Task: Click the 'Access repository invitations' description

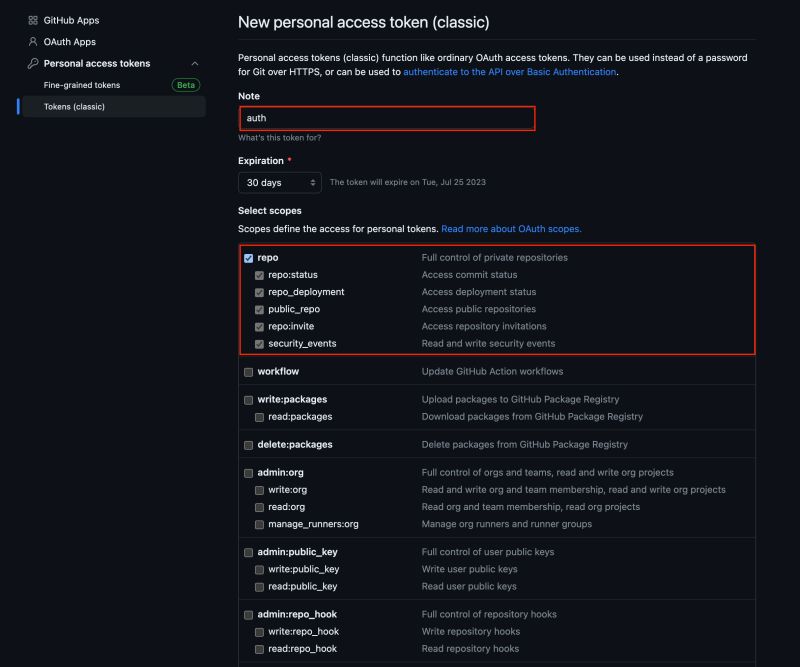Action: pyautogui.click(x=484, y=326)
